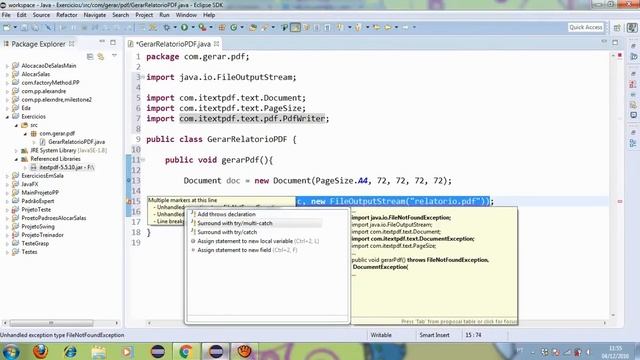640x360 pixels.
Task: Click the New file toolbar icon
Action: pos(7,27)
